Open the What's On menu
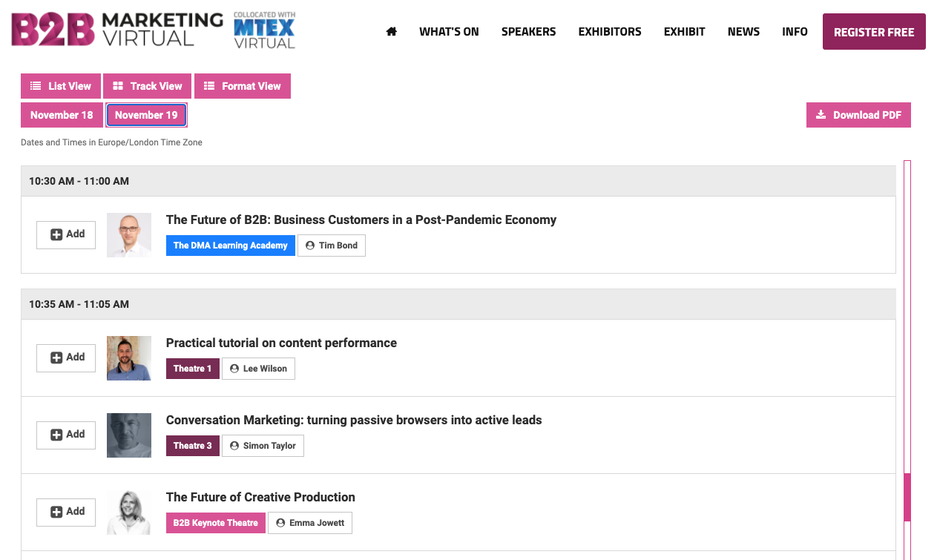This screenshot has height=560, width=937. 449,31
